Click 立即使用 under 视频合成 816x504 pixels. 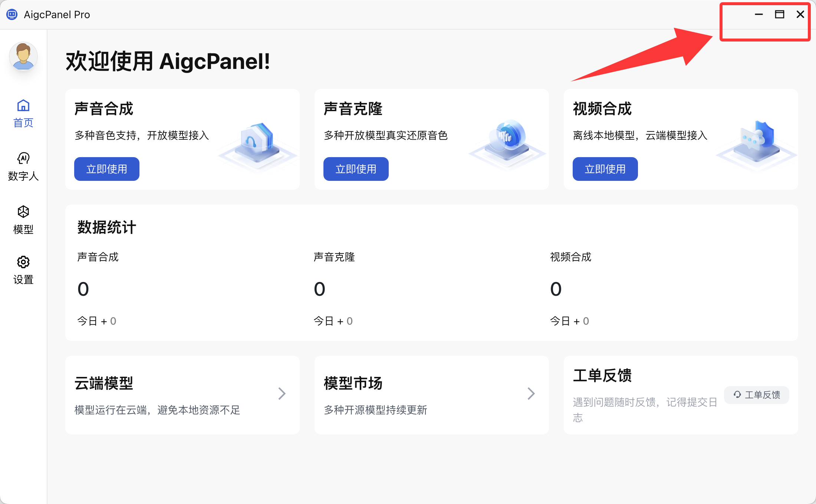(605, 169)
